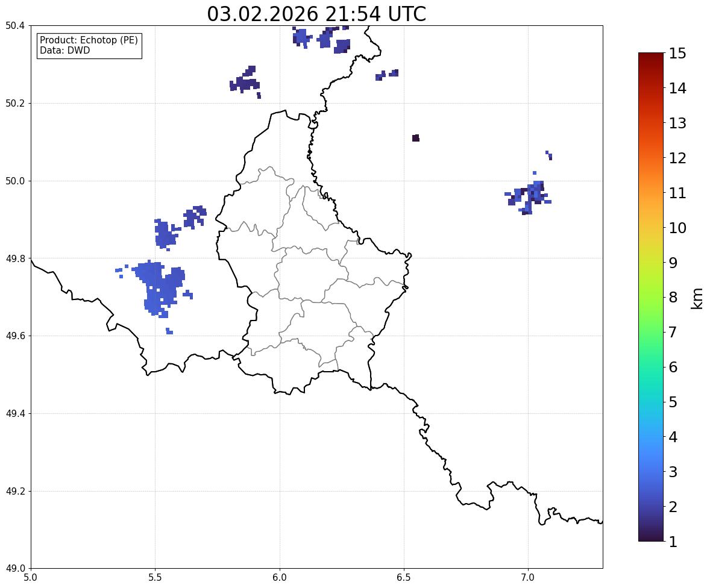The width and height of the screenshot is (710, 588).
Task: Select colorbar tick label 13
Action: tap(677, 123)
